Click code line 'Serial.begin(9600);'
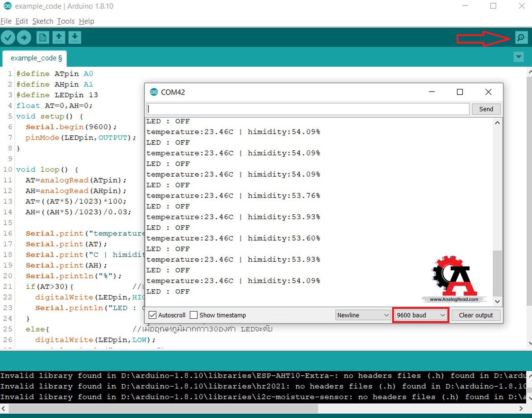This screenshot has width=532, height=418. coord(71,127)
